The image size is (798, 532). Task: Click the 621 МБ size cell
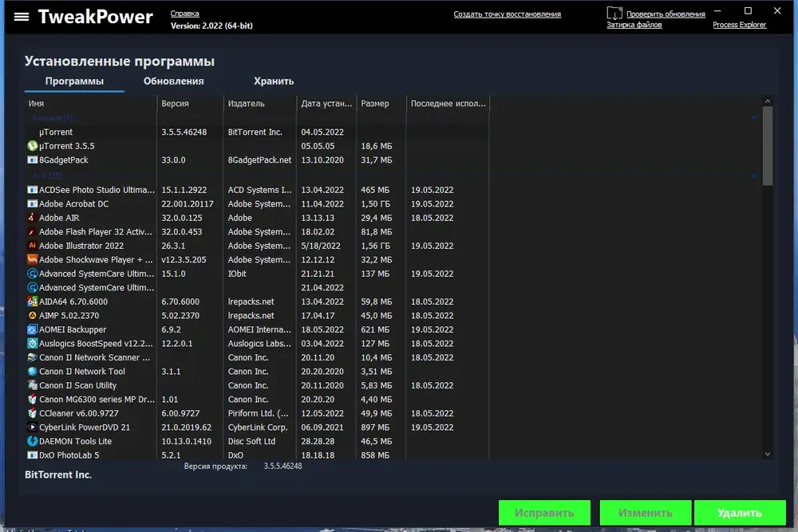(x=375, y=329)
